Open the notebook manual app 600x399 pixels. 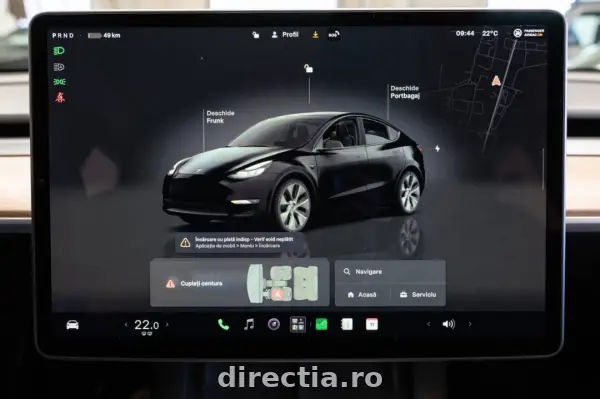(347, 324)
